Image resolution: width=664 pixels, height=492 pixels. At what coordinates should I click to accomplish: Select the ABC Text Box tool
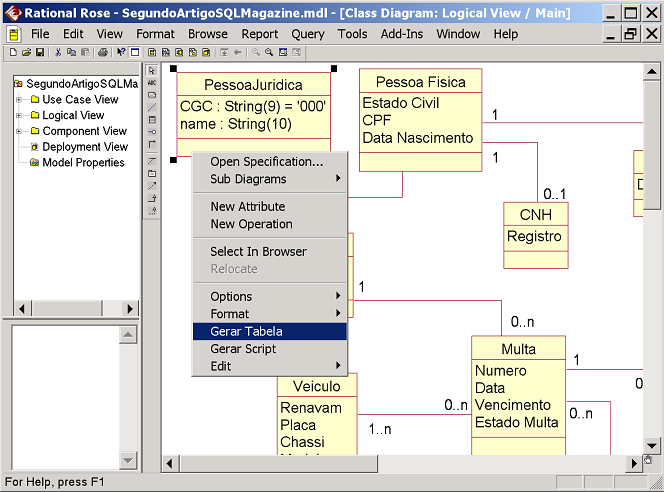[152, 83]
